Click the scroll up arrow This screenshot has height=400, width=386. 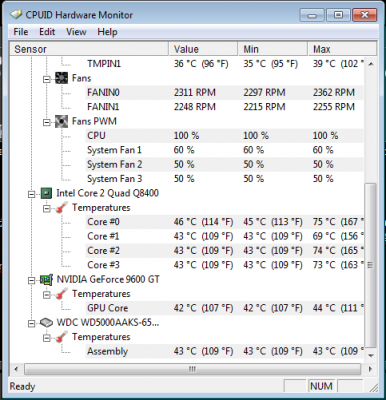(x=371, y=64)
